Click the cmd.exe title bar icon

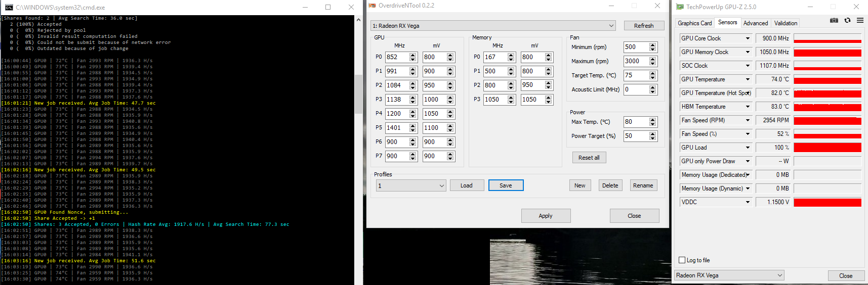[9, 7]
